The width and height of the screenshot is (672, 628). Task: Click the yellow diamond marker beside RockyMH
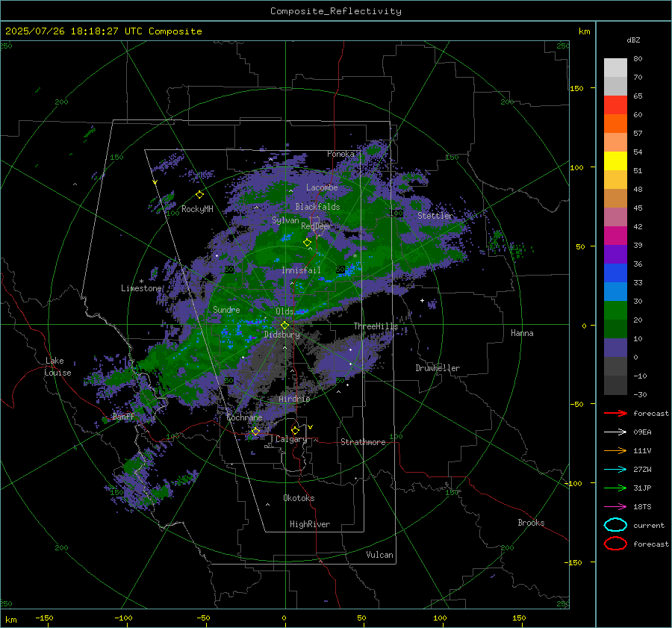click(x=199, y=195)
